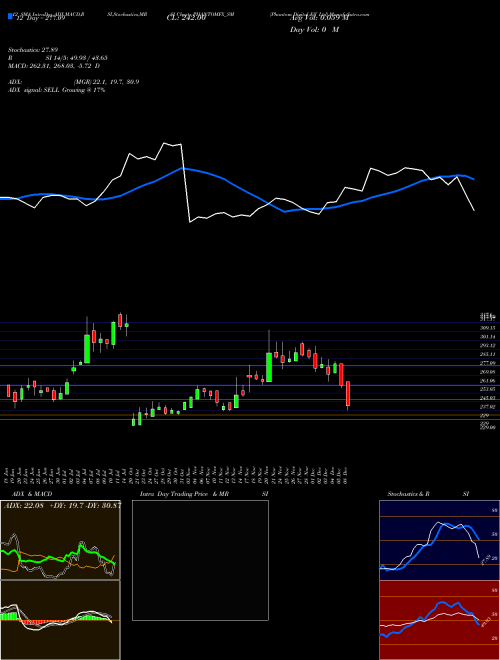
Task: Click the 'Intra Day Trading Price & MR' title
Action: click(x=184, y=494)
